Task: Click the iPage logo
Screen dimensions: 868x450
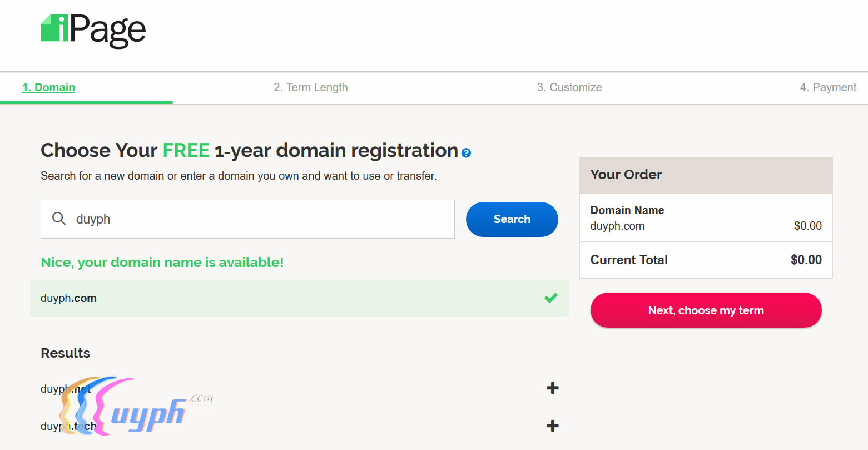Action: click(93, 31)
